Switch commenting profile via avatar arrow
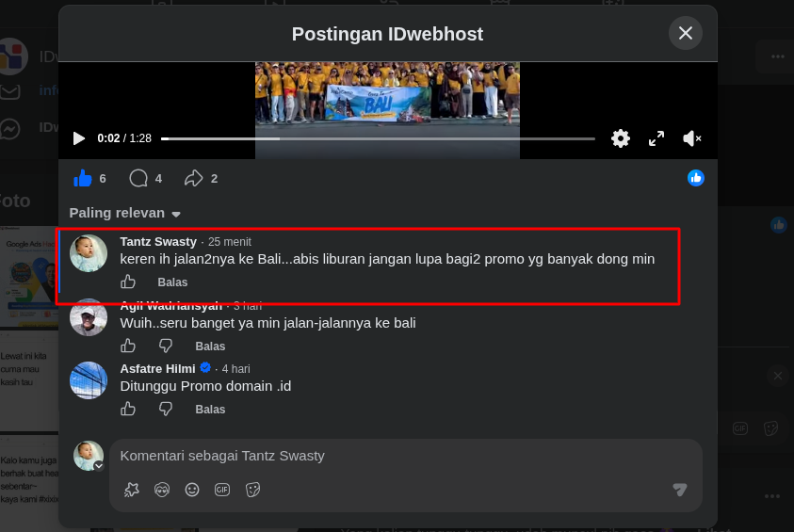This screenshot has width=794, height=532. [99, 466]
